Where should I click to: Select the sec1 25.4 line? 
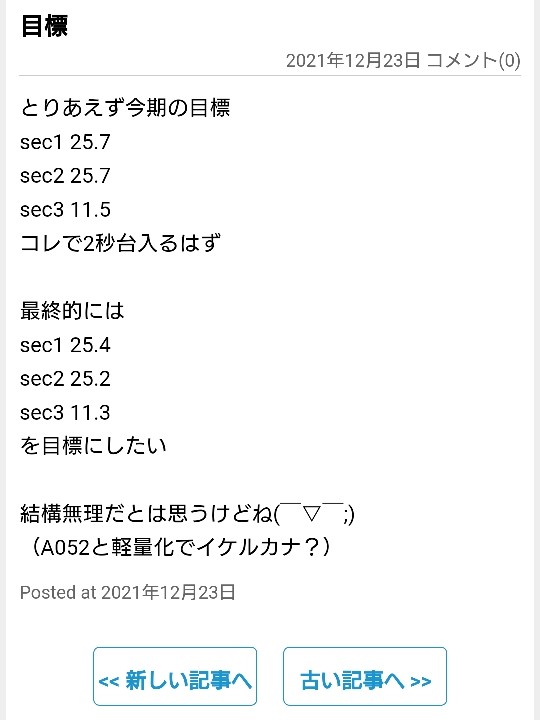pyautogui.click(x=65, y=345)
